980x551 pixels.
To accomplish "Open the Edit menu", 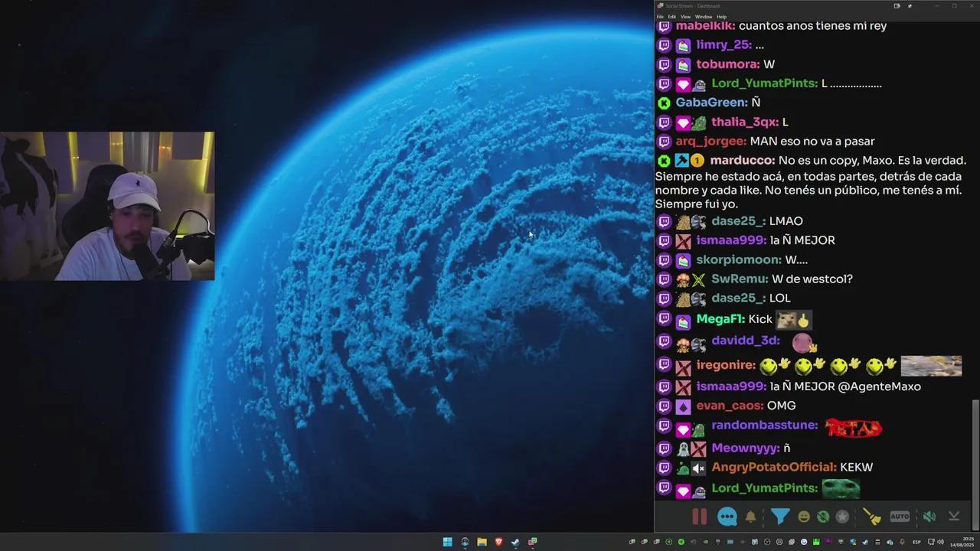I will tap(671, 17).
